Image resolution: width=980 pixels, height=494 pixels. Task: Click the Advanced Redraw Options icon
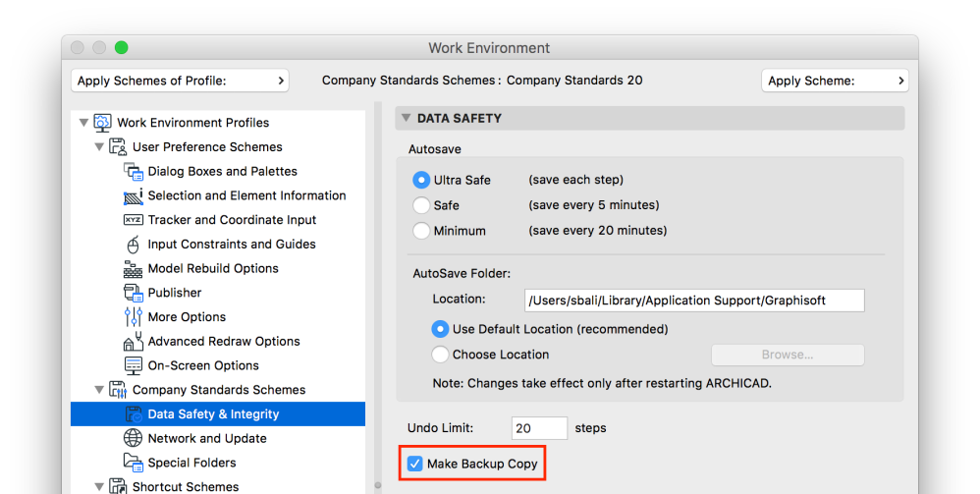tap(134, 342)
